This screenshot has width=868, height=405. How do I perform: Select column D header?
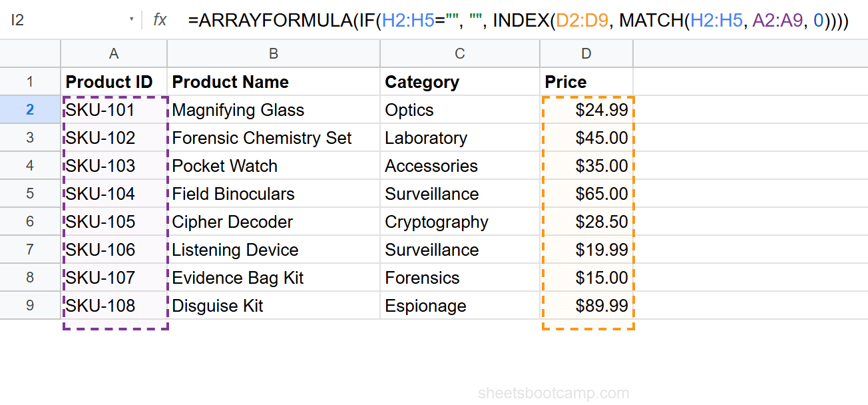coord(586,53)
